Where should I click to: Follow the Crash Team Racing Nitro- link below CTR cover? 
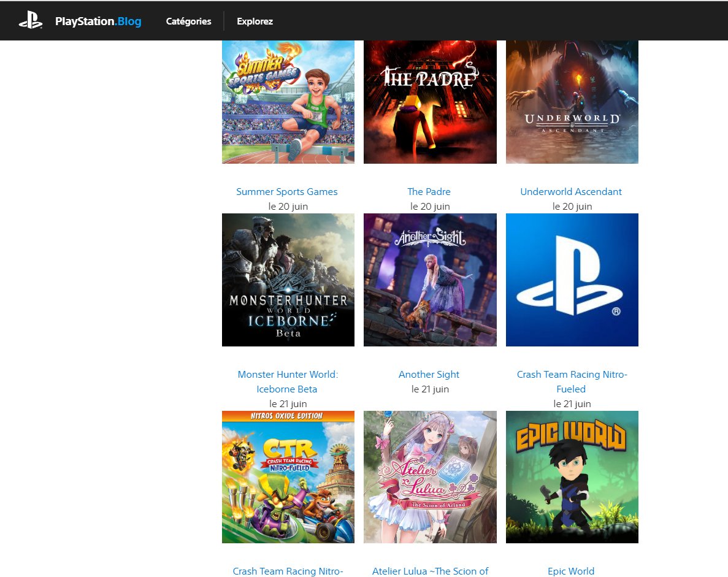[x=288, y=571]
